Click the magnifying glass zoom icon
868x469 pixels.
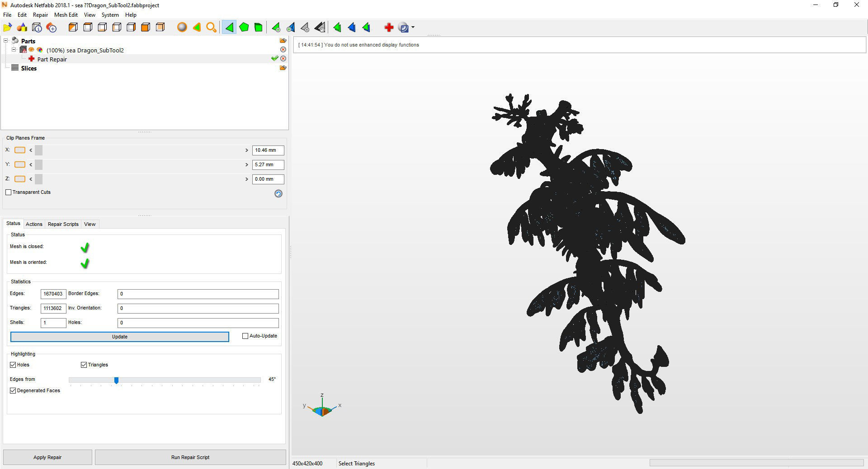pyautogui.click(x=211, y=28)
